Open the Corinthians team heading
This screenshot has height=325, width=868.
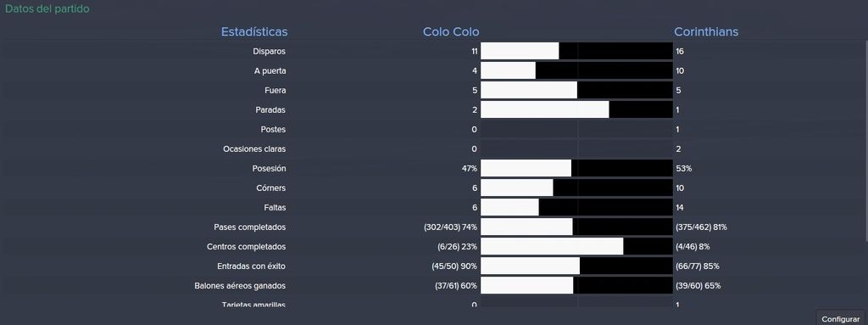click(706, 31)
